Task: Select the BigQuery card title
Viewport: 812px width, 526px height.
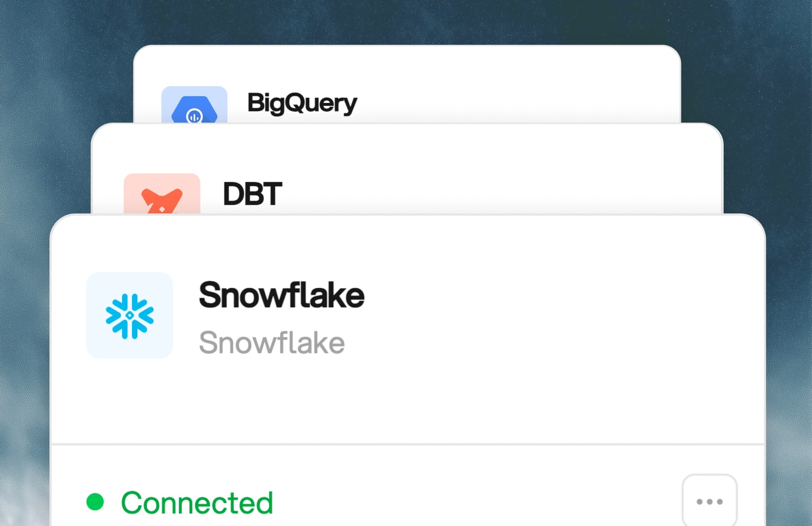Action: tap(302, 103)
